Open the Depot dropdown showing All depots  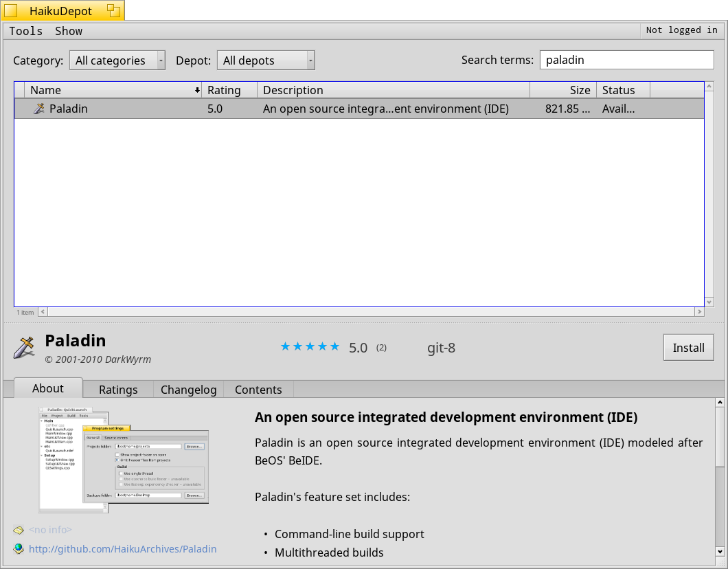266,60
